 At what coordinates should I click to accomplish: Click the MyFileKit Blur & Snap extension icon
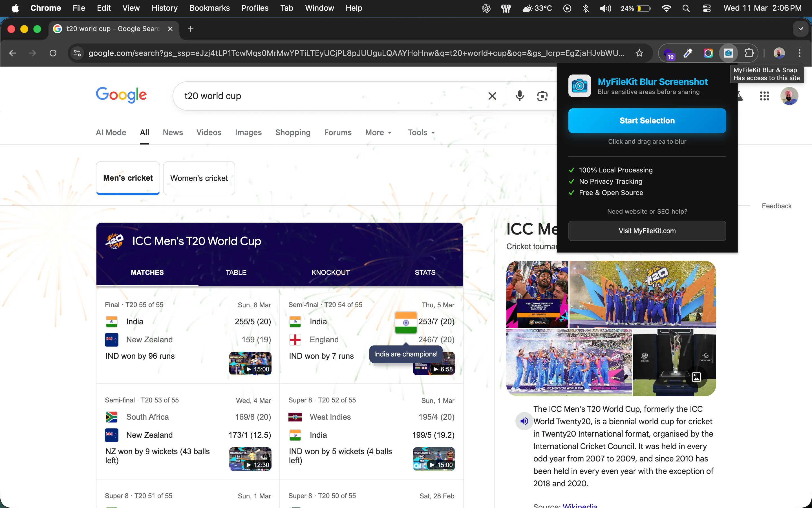click(729, 53)
